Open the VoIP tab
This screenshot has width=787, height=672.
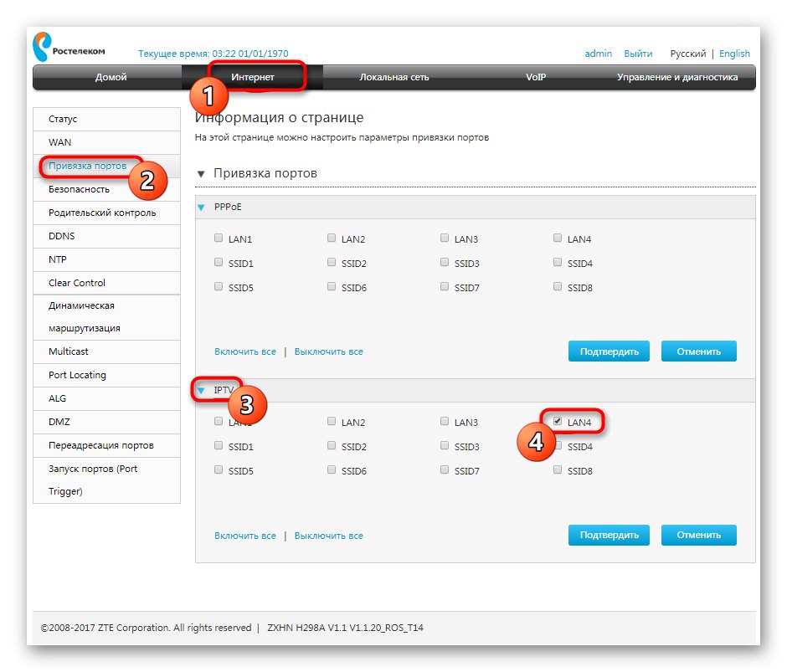pyautogui.click(x=536, y=77)
